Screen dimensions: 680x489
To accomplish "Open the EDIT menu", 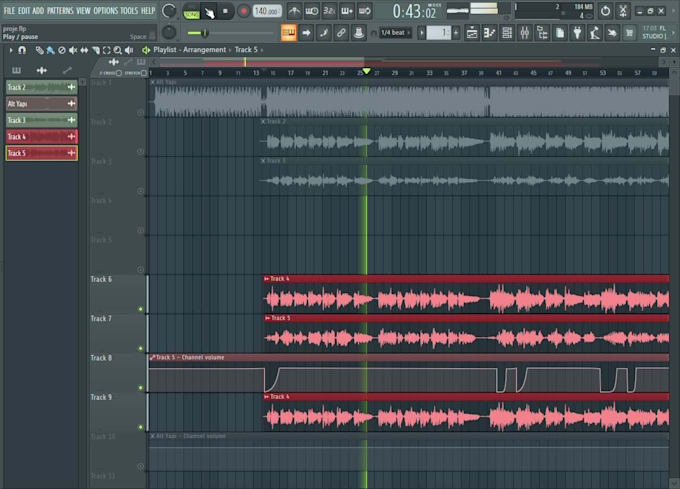I will (24, 11).
